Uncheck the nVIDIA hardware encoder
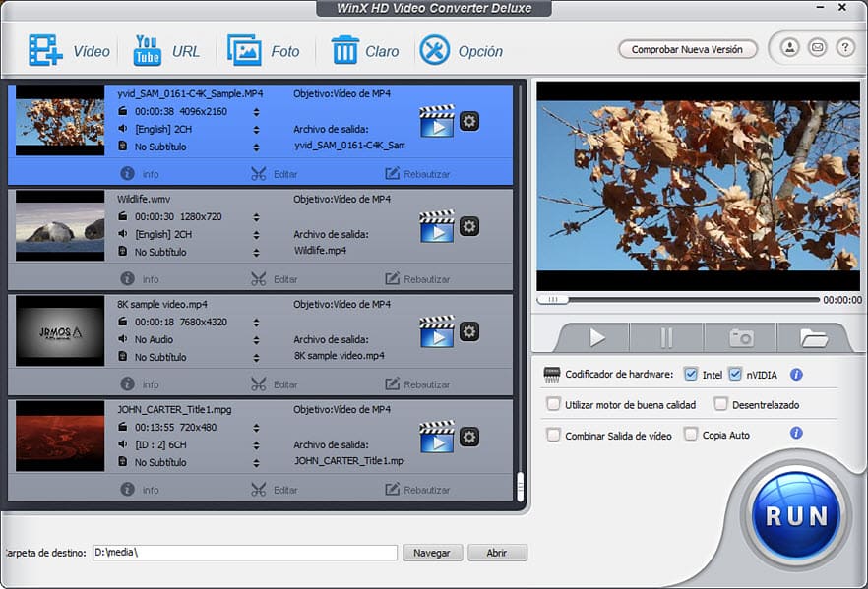The width and height of the screenshot is (868, 589). (734, 374)
